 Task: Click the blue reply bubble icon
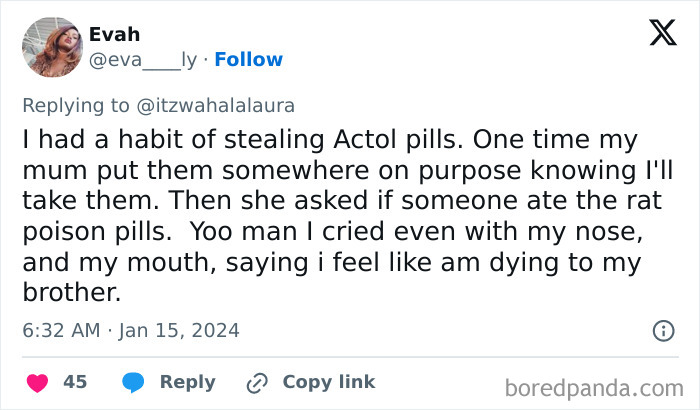pyautogui.click(x=134, y=382)
